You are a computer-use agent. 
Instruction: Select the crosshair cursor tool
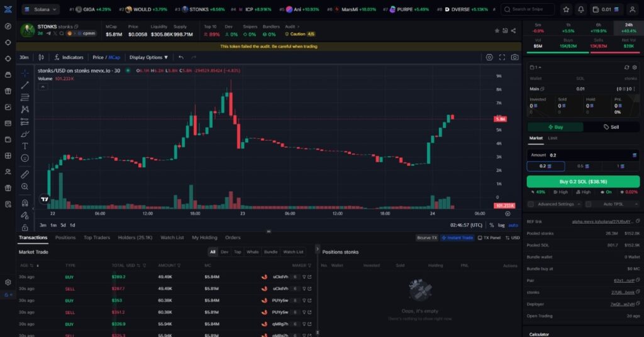(x=25, y=73)
